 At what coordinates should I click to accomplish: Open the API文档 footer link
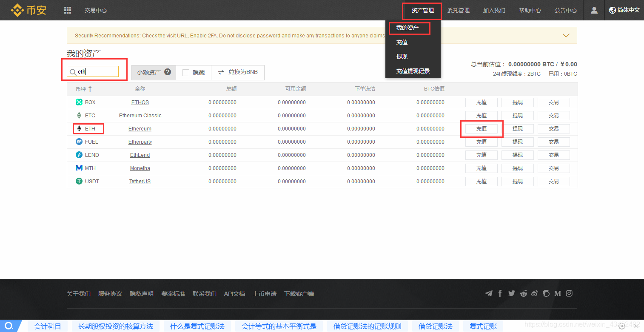[x=235, y=294]
